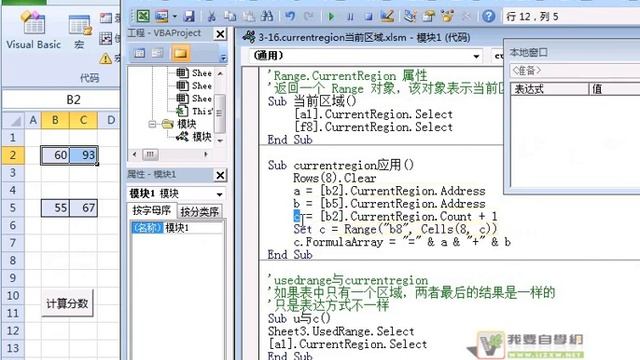Save the workbook with floppy icon
This screenshot has width=640, height=360.
[x=189, y=17]
